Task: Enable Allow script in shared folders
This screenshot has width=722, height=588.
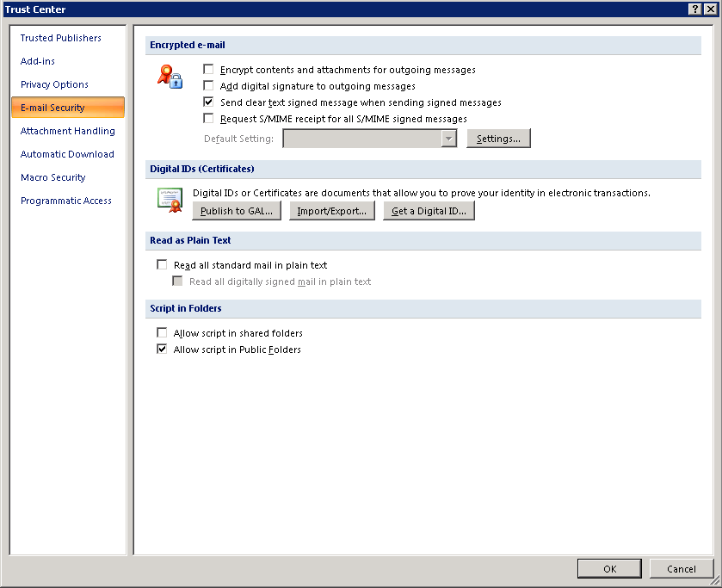Action: click(162, 332)
